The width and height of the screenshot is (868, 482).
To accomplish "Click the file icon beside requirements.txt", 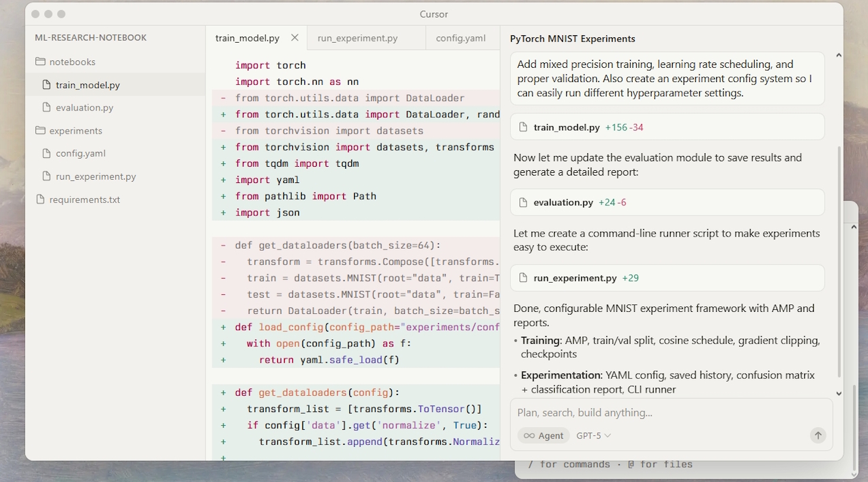I will [x=41, y=199].
